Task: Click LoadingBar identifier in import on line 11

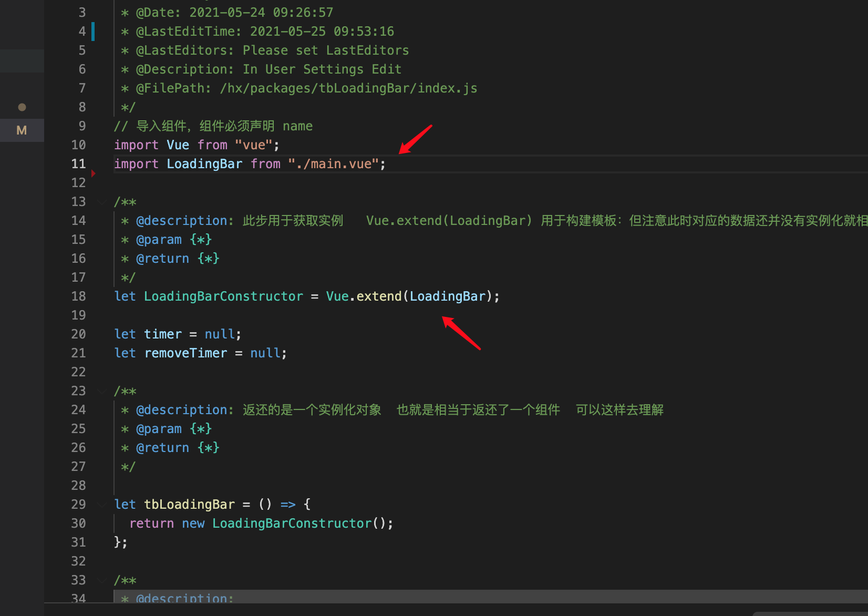Action: point(204,164)
